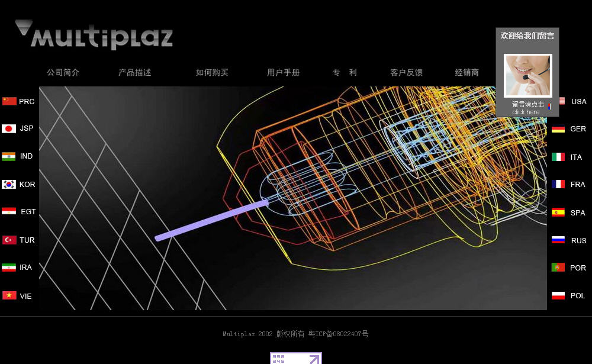This screenshot has height=364, width=592.
Task: Click the Spain flag icon
Action: (x=558, y=212)
